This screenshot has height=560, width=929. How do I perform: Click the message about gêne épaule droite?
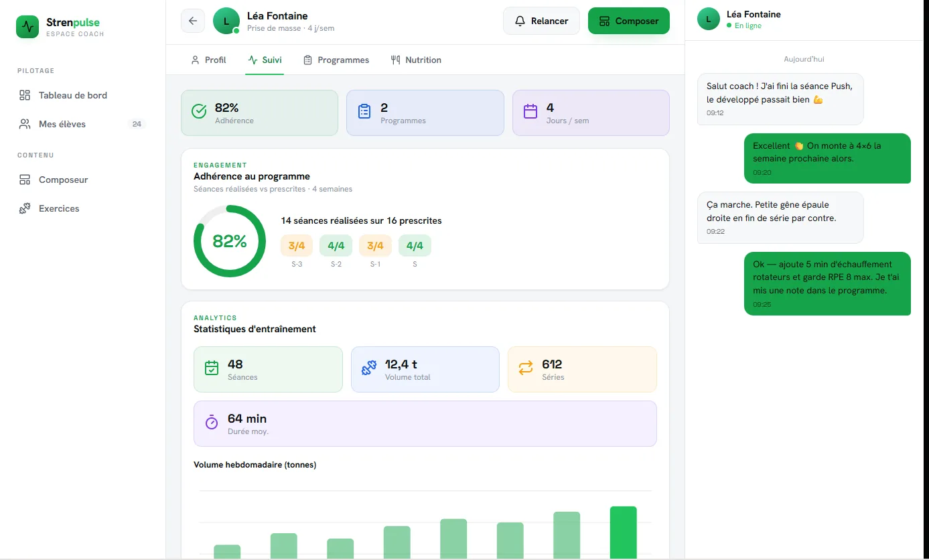click(780, 218)
